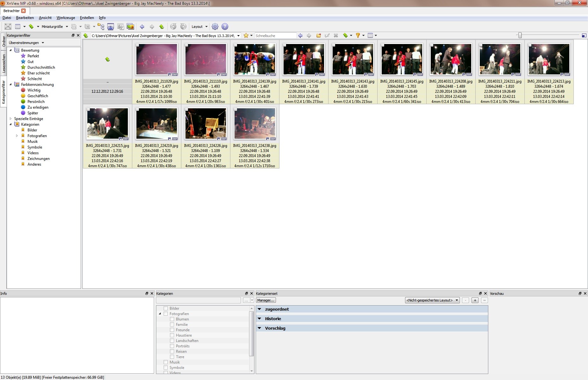Screen dimensions: 588x380
Task: Collapse the Historie section
Action: (x=260, y=319)
